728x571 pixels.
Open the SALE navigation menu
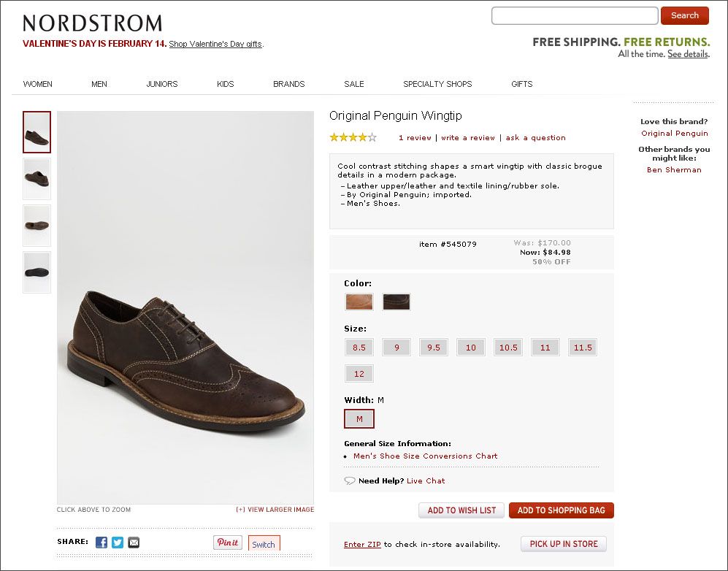tap(354, 84)
